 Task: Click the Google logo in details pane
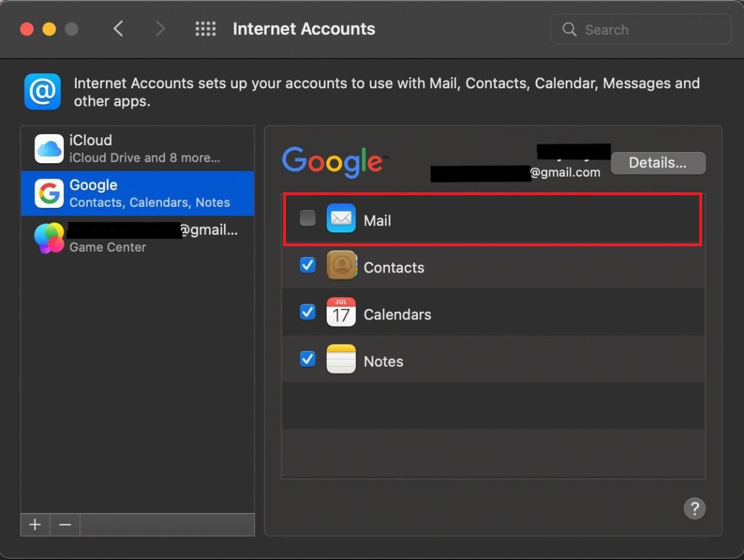click(x=335, y=161)
